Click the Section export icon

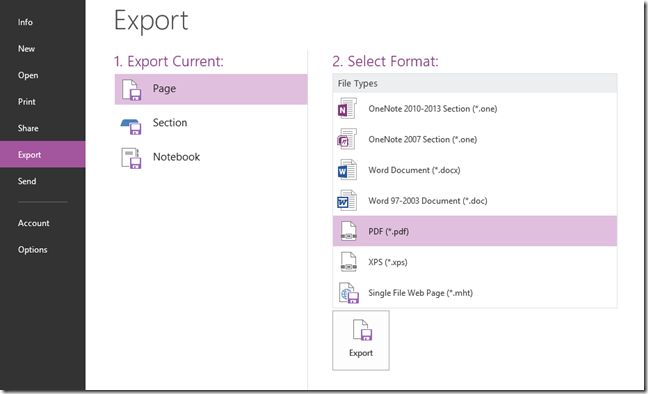click(x=131, y=127)
